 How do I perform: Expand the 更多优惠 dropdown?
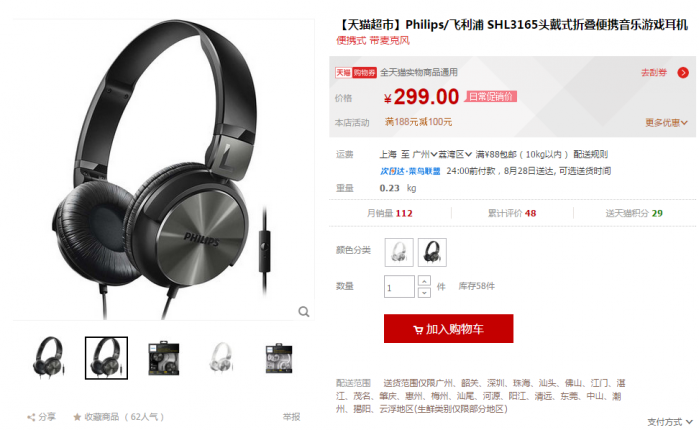click(666, 123)
